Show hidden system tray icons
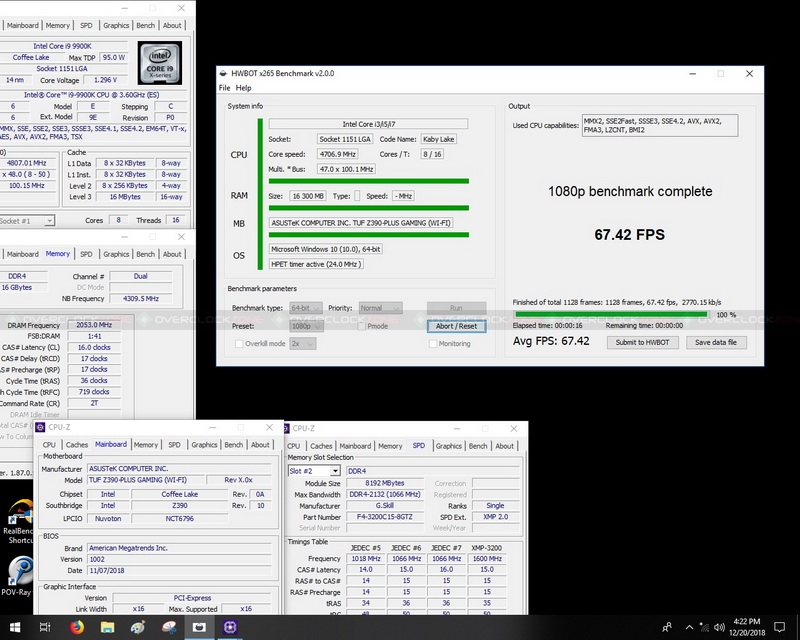Image resolution: width=800 pixels, height=640 pixels. (x=689, y=627)
